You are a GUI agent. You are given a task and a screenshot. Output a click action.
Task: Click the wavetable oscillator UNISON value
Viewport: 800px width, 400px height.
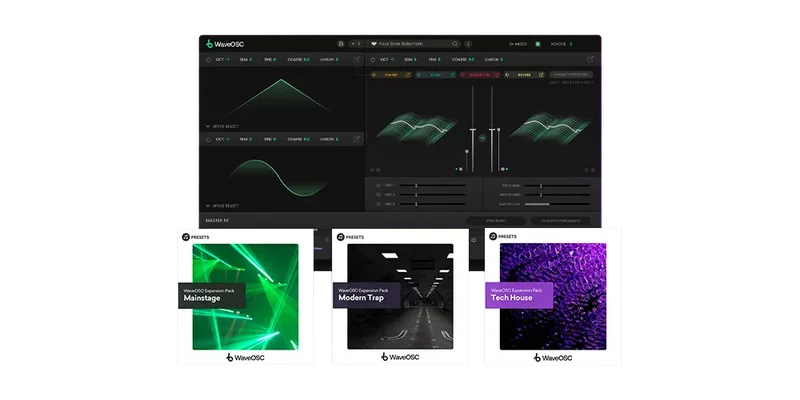(x=501, y=60)
